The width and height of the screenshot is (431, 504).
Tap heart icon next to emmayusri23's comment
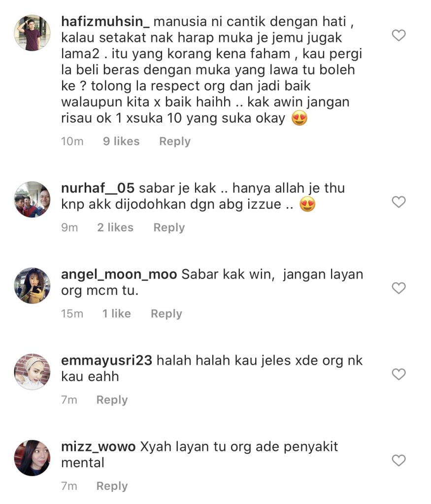(399, 374)
